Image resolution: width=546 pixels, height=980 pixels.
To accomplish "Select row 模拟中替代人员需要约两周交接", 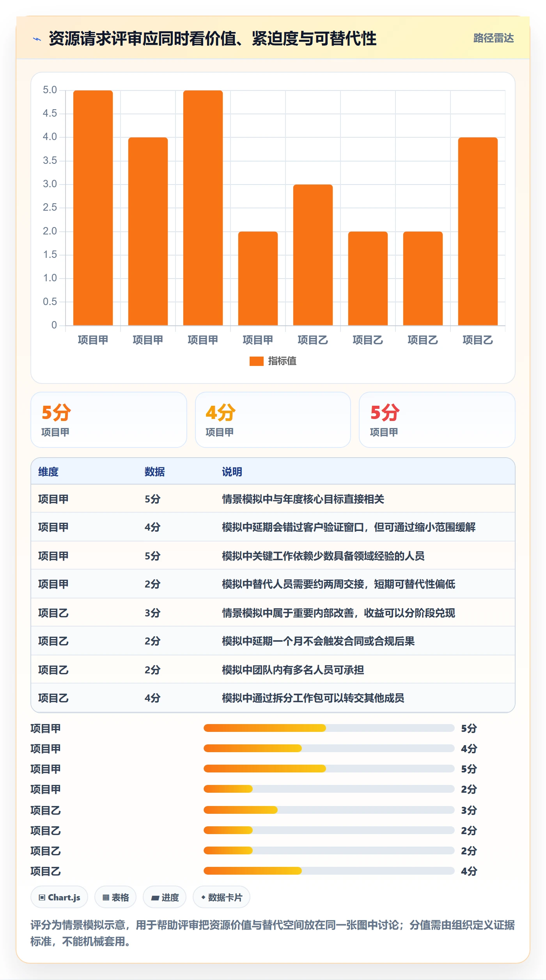I will coord(273,584).
